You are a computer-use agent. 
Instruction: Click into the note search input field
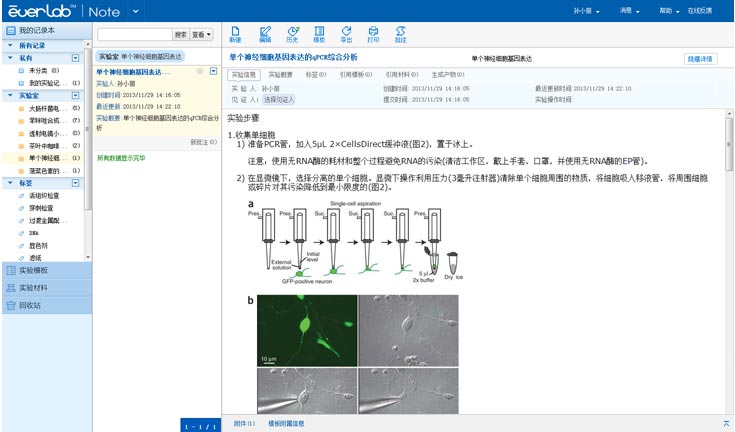[134, 35]
